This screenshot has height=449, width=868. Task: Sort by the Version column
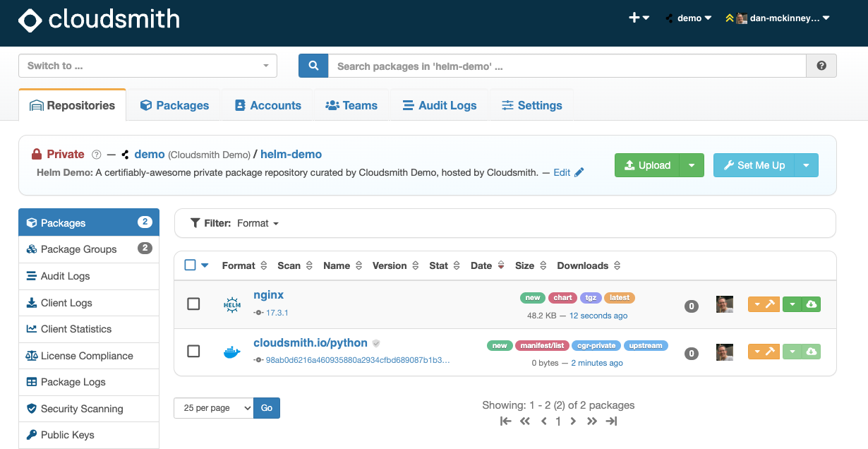click(x=396, y=265)
